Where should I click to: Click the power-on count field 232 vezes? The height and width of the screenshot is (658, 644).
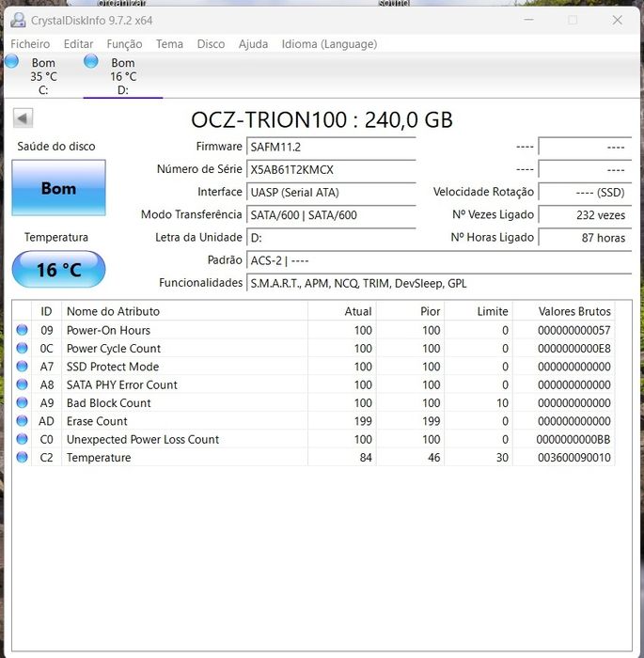click(x=585, y=215)
